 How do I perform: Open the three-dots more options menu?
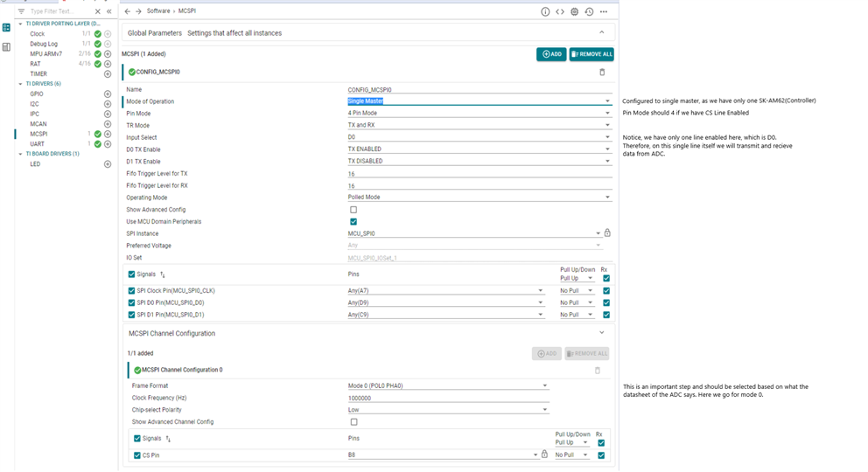[x=604, y=11]
